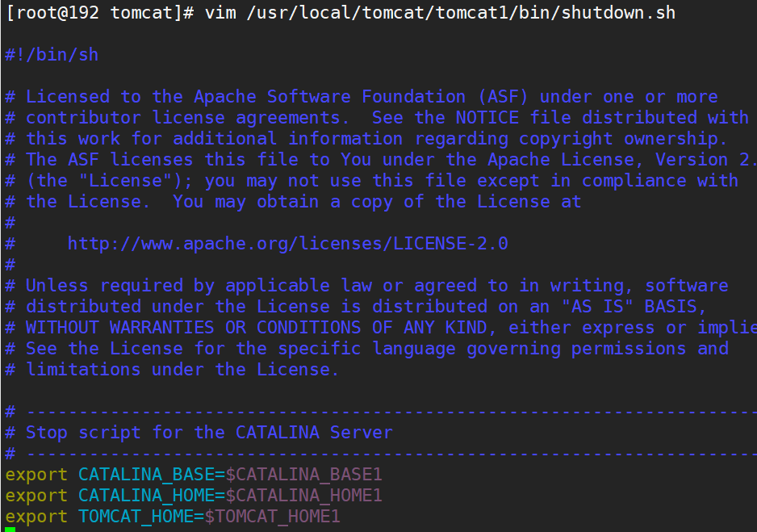The width and height of the screenshot is (757, 532).
Task: Click 'limitations under the License.' line
Action: coord(182,369)
